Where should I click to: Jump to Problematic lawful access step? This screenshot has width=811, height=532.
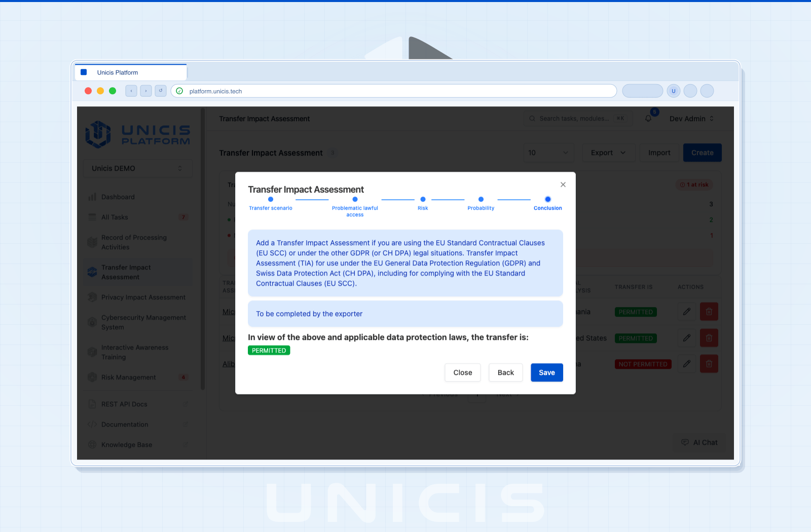pyautogui.click(x=355, y=207)
